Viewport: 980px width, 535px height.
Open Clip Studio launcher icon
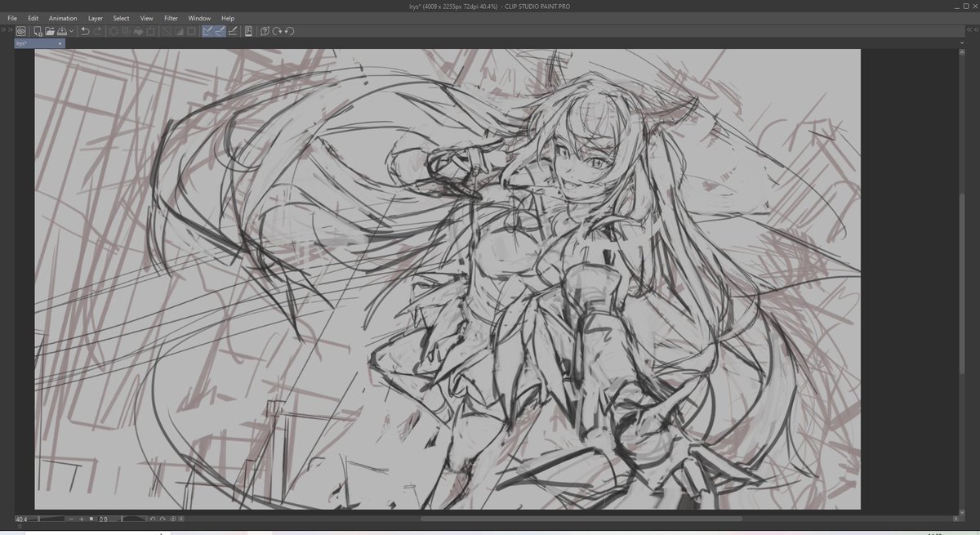click(x=20, y=31)
